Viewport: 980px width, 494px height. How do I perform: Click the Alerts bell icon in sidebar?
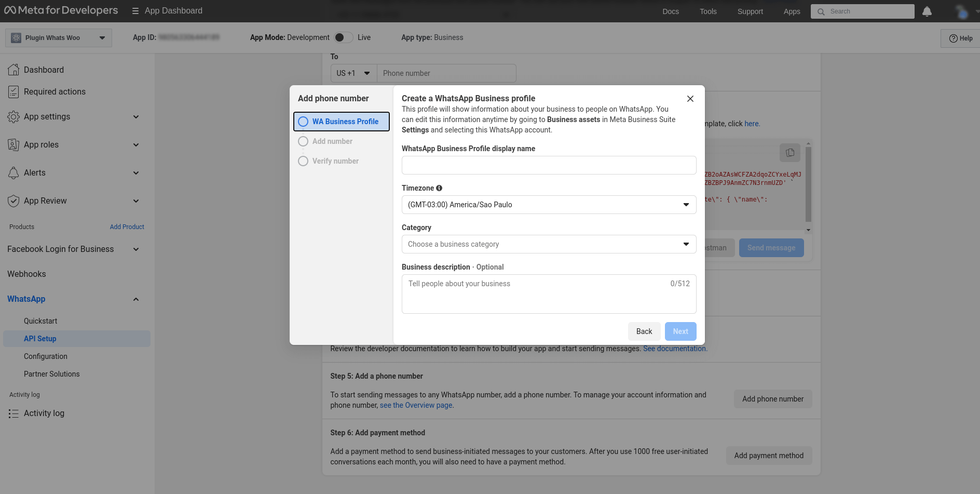(13, 172)
